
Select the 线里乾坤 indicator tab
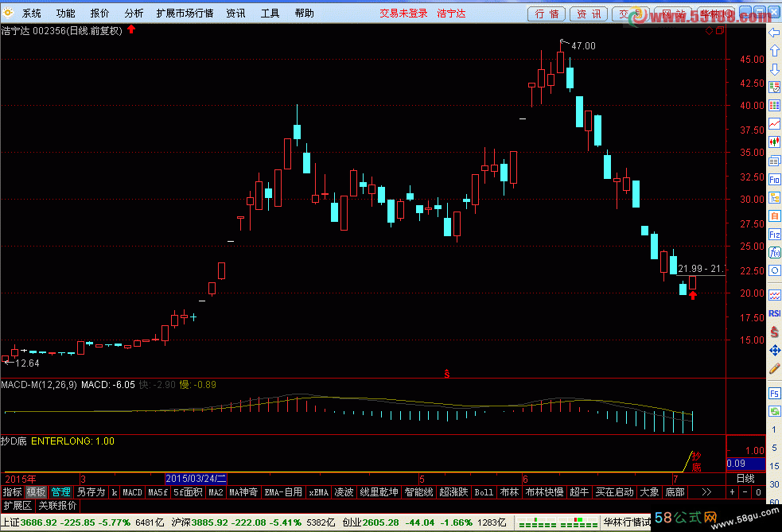(379, 492)
